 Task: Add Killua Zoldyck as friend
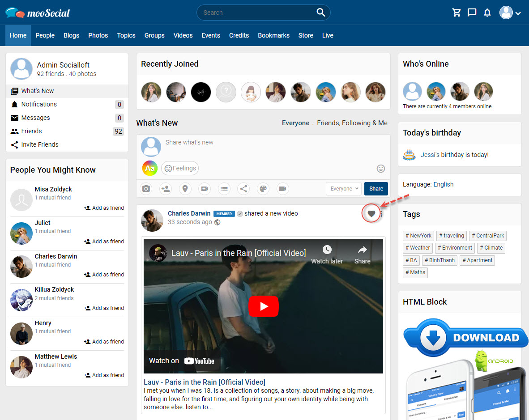coord(104,308)
